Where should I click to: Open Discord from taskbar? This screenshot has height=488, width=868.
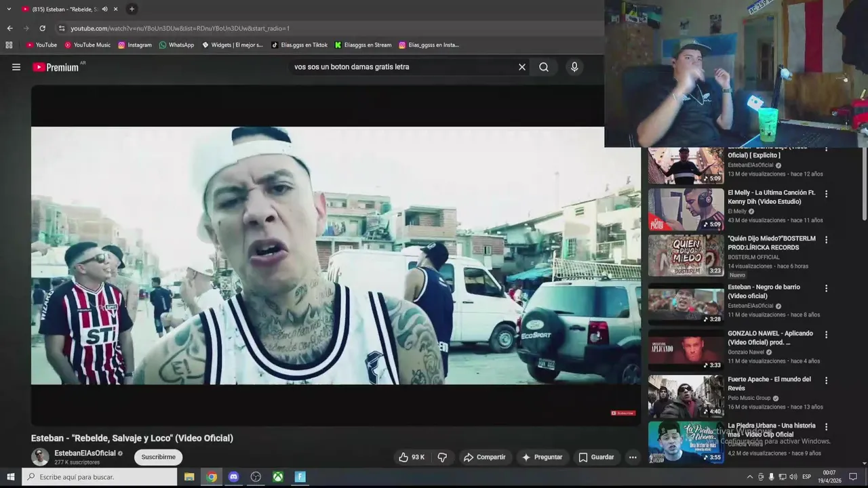click(234, 477)
